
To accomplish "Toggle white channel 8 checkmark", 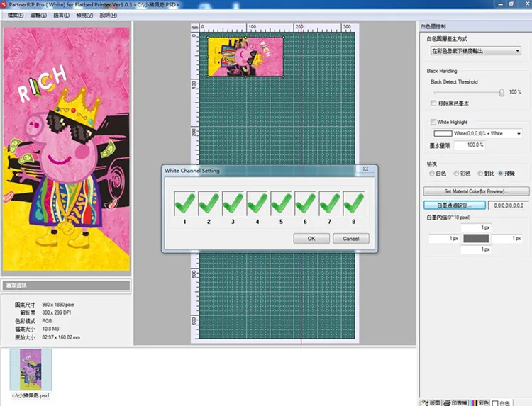I will [x=353, y=203].
